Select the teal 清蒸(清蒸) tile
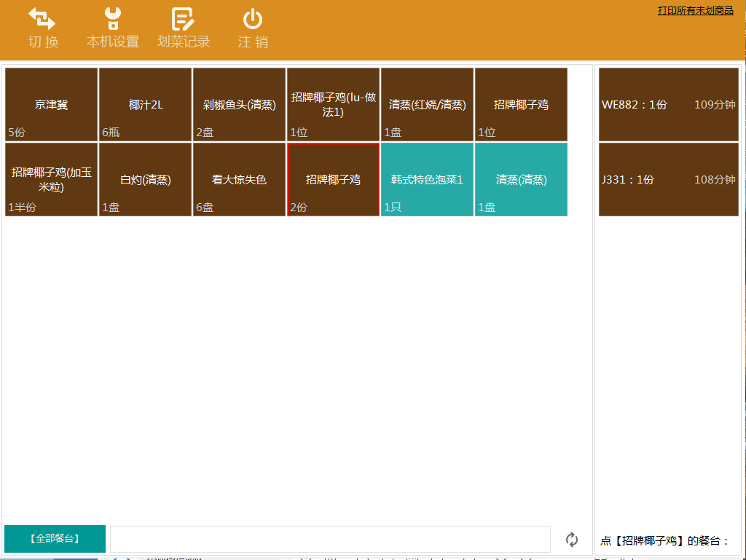The image size is (746, 560). (521, 180)
